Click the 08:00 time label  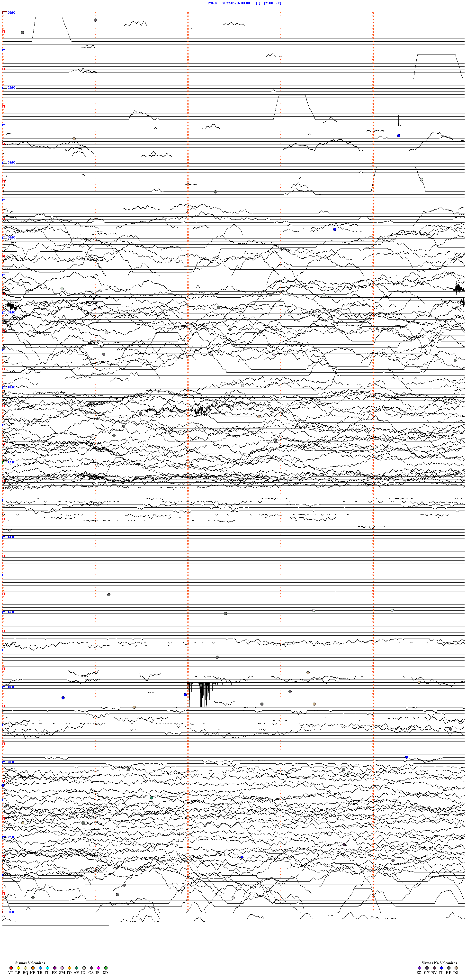[x=11, y=312]
